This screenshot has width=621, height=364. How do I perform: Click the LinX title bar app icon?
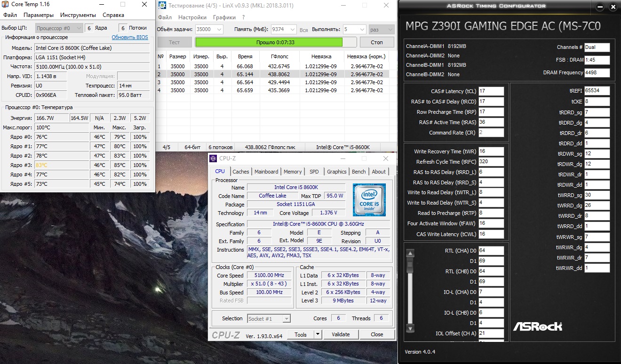point(162,6)
